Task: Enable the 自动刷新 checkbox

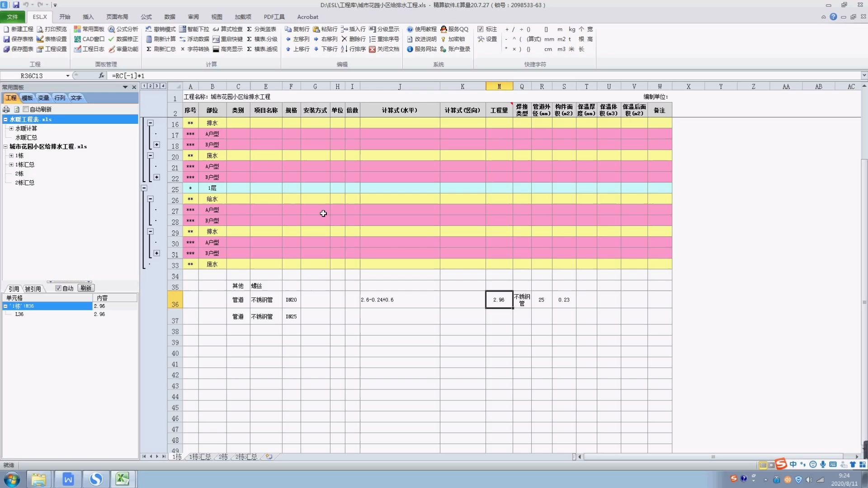Action: pyautogui.click(x=26, y=109)
